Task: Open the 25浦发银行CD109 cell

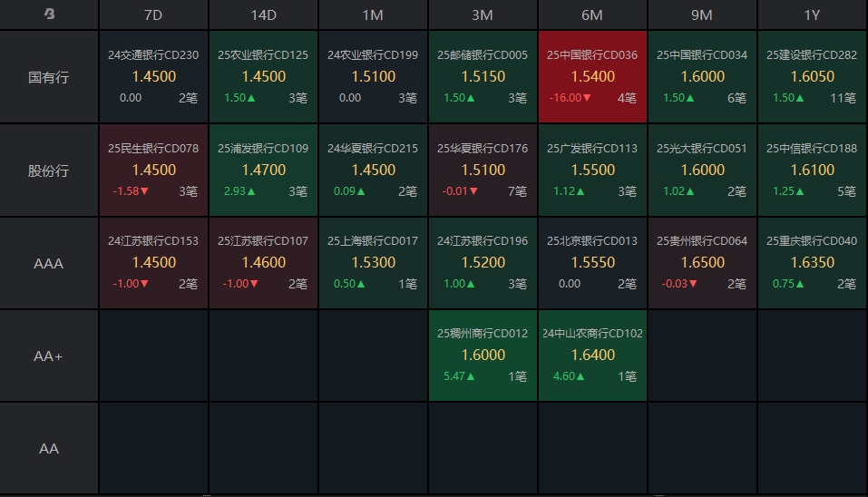Action: [x=264, y=170]
